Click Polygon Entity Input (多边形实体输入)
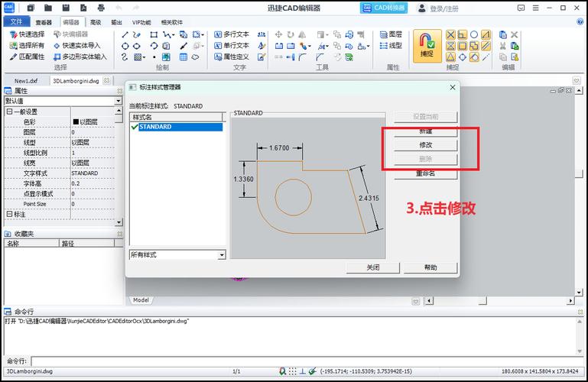588x382 pixels. click(80, 57)
